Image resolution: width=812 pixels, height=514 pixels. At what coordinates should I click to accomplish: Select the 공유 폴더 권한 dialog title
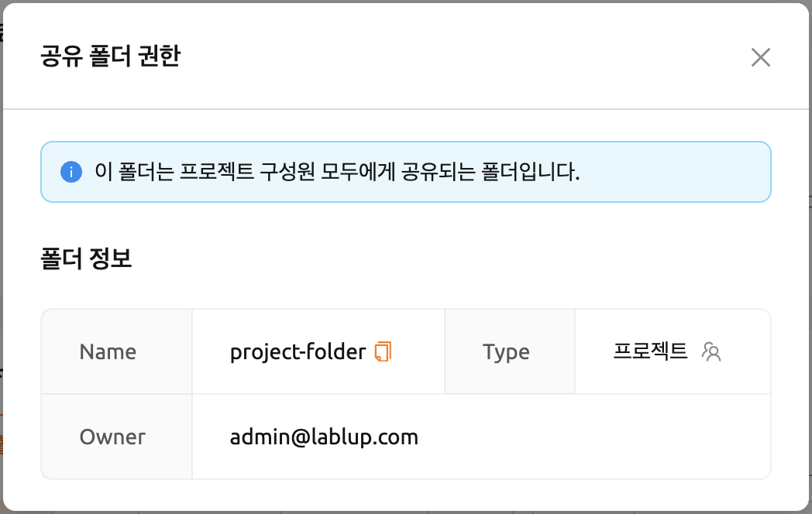click(x=111, y=56)
